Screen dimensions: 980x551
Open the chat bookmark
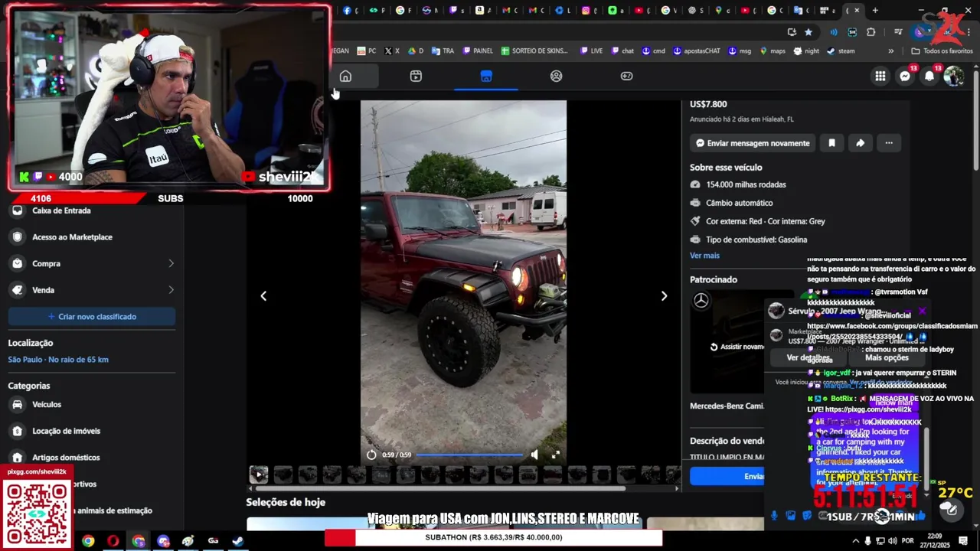click(622, 51)
